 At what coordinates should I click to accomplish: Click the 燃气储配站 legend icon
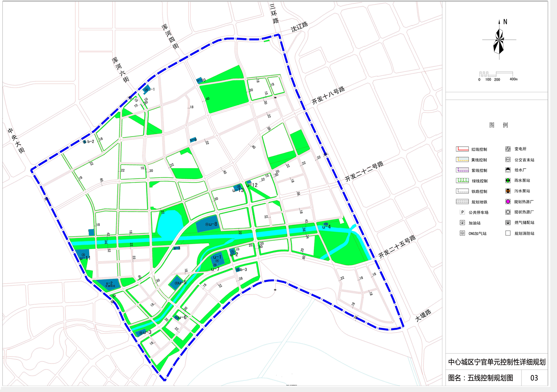coord(508,222)
